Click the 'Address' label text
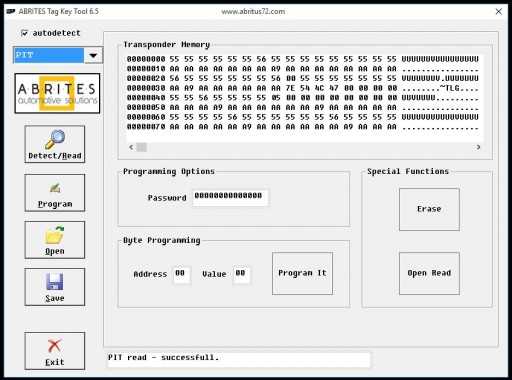This screenshot has height=380, width=512. coord(150,274)
